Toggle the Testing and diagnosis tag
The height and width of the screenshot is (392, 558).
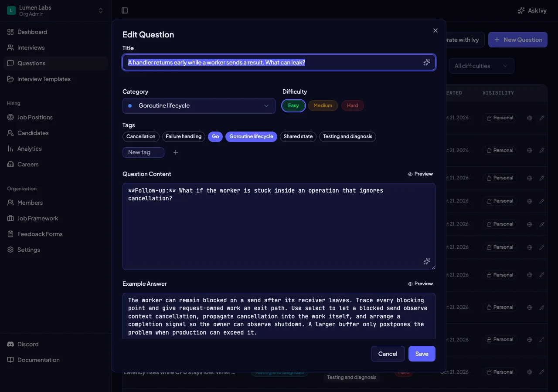tap(347, 137)
